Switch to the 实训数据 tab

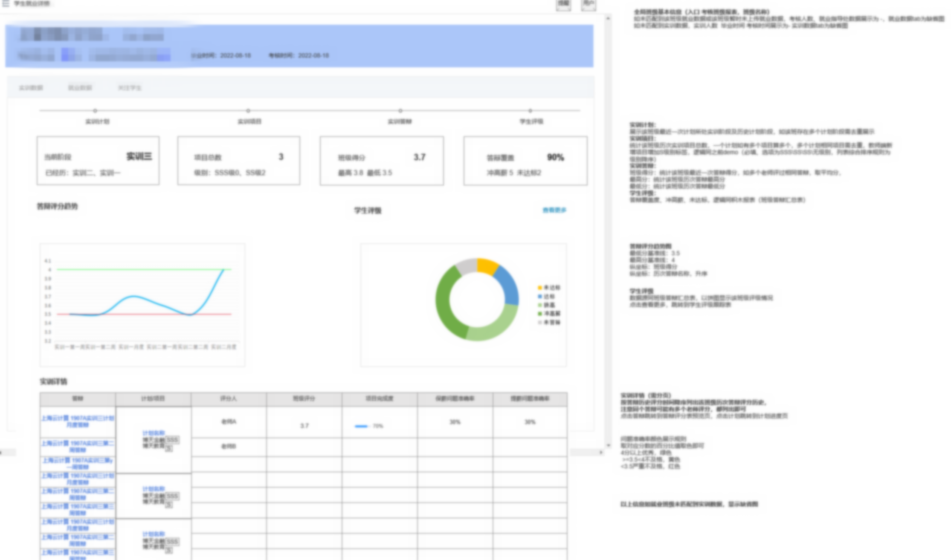pyautogui.click(x=31, y=88)
